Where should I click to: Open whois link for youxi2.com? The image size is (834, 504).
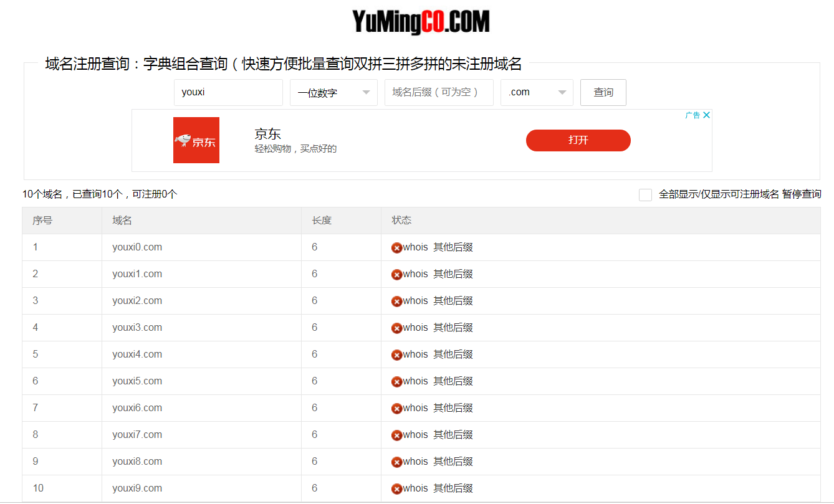[415, 301]
